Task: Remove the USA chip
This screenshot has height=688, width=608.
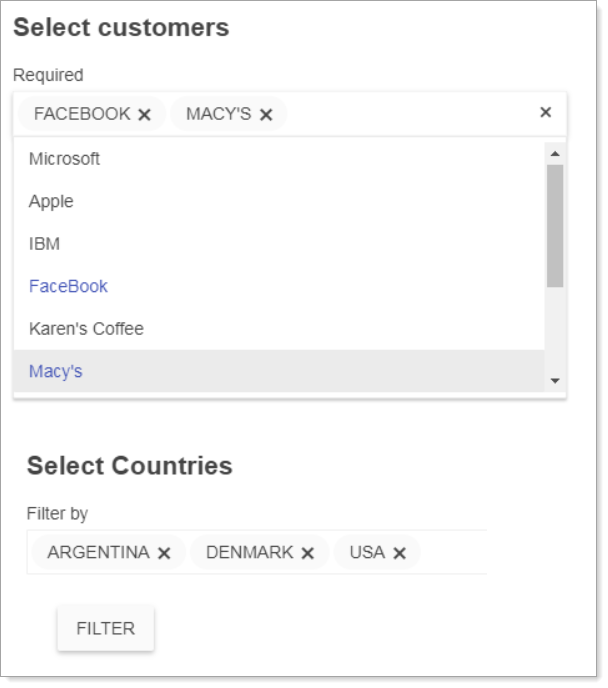Action: pyautogui.click(x=399, y=553)
